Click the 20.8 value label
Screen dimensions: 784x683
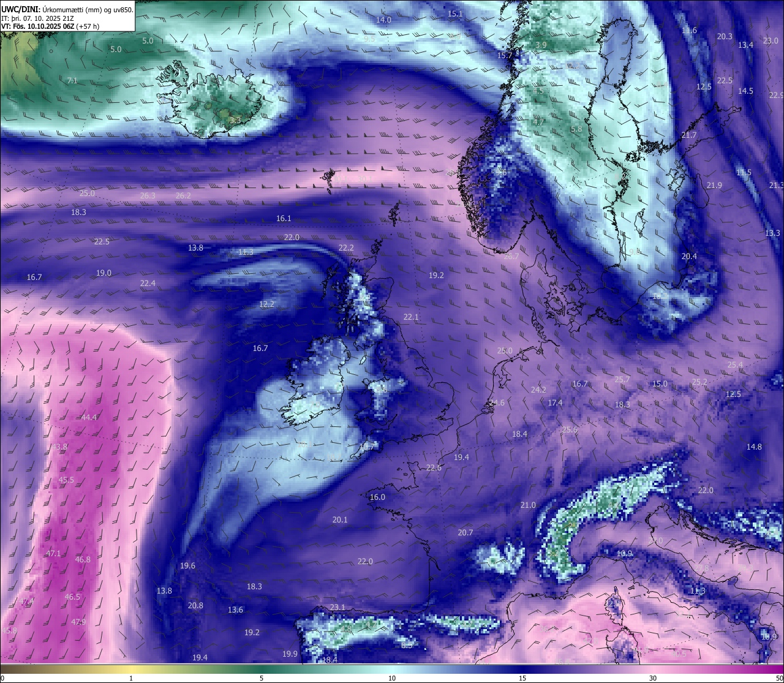(195, 605)
